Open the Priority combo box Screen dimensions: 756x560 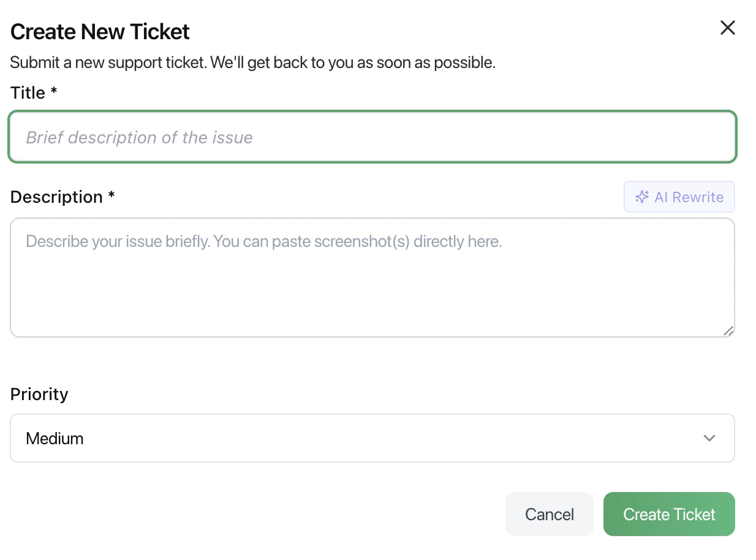point(372,438)
